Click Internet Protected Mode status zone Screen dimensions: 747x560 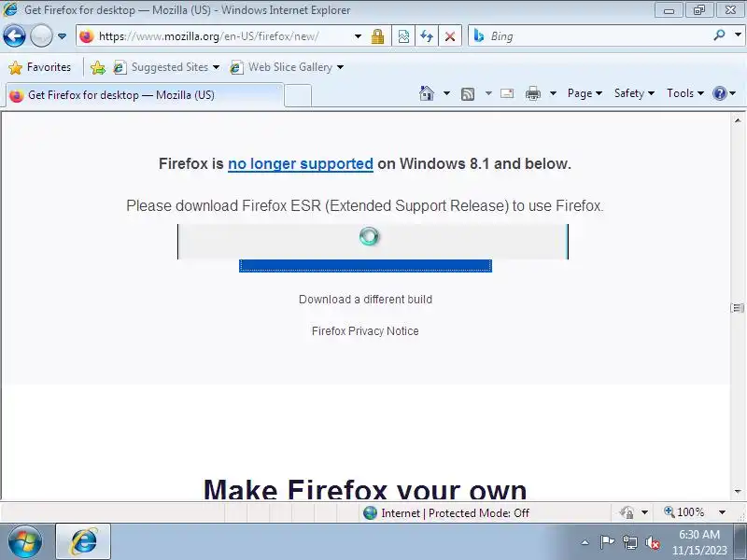[446, 512]
